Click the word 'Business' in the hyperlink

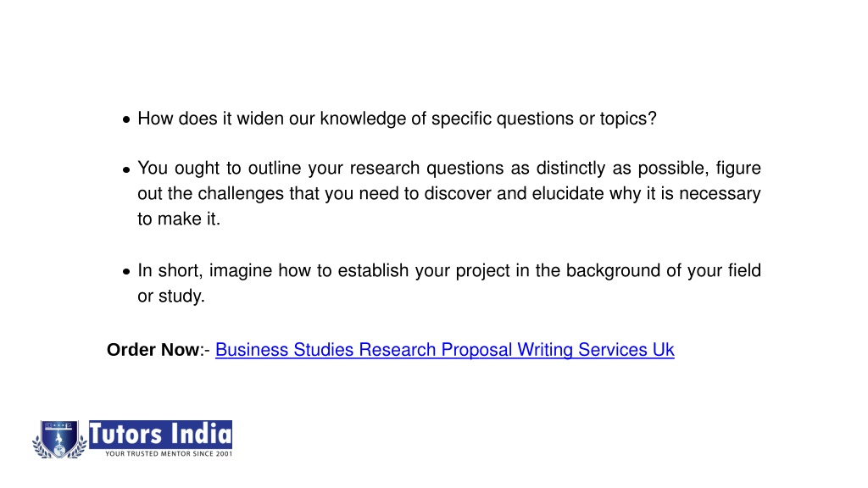[252, 350]
